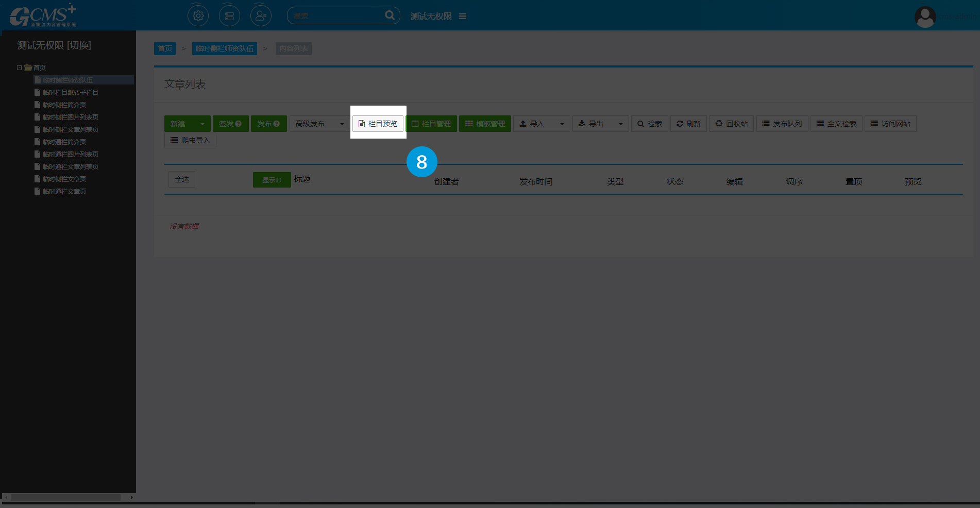Open the user management icon in header
The image size is (980, 508).
click(261, 16)
